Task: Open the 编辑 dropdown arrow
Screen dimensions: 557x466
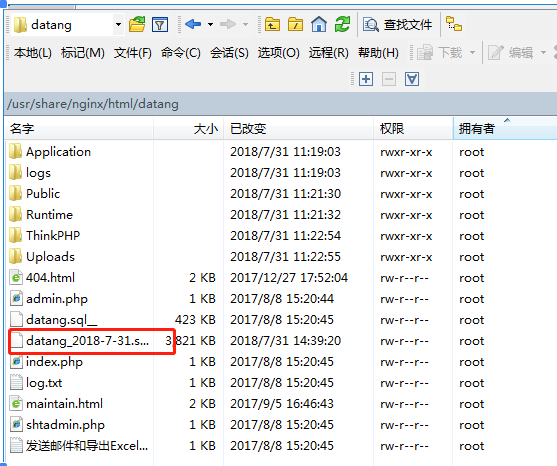Action: coord(543,53)
